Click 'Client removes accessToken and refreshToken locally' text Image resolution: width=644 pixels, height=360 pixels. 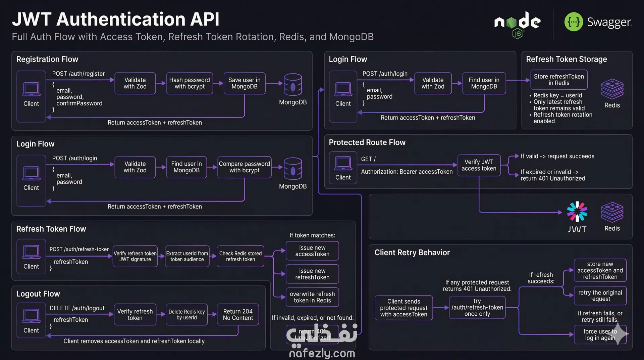[x=134, y=341]
